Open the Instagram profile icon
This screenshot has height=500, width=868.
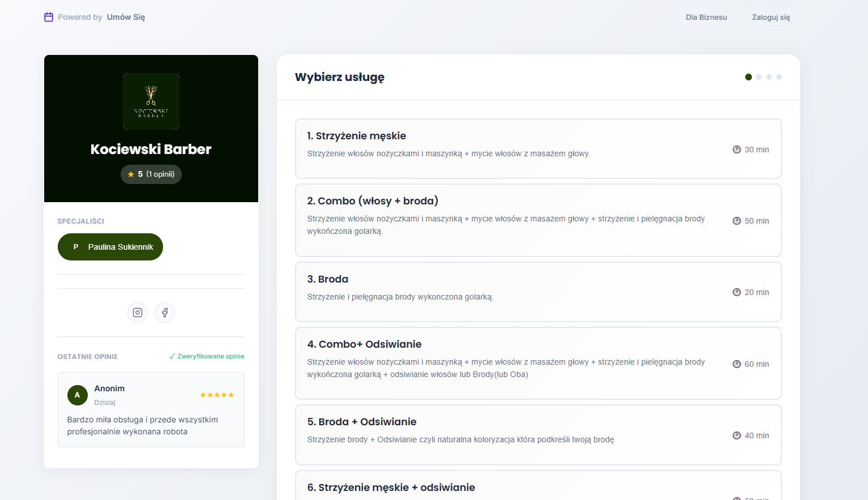[x=138, y=313]
